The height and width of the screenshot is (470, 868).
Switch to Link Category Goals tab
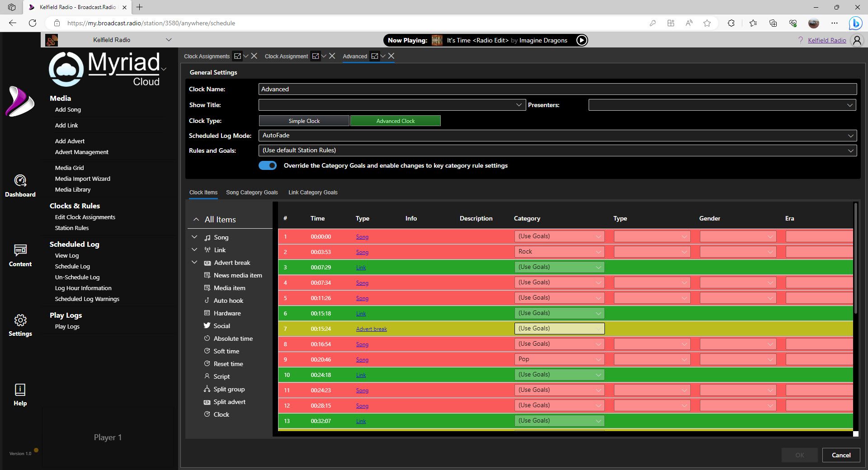point(313,193)
